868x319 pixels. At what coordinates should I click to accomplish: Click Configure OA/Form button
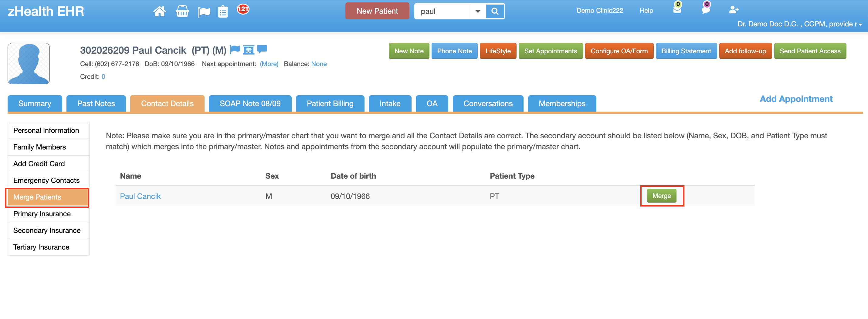(619, 51)
